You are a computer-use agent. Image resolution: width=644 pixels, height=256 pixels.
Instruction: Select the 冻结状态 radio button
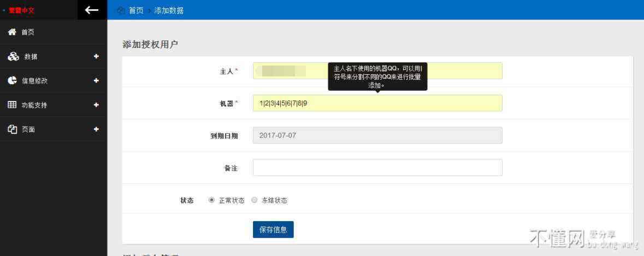(x=254, y=200)
